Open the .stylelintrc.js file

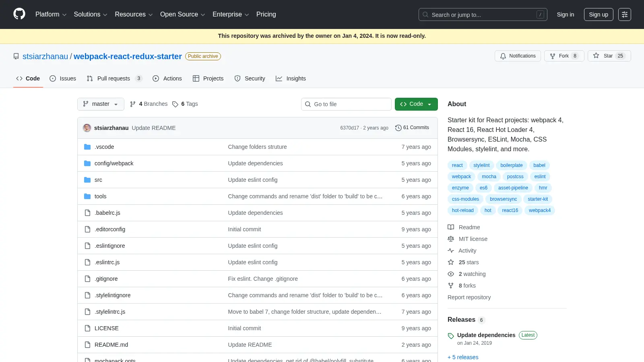110,312
